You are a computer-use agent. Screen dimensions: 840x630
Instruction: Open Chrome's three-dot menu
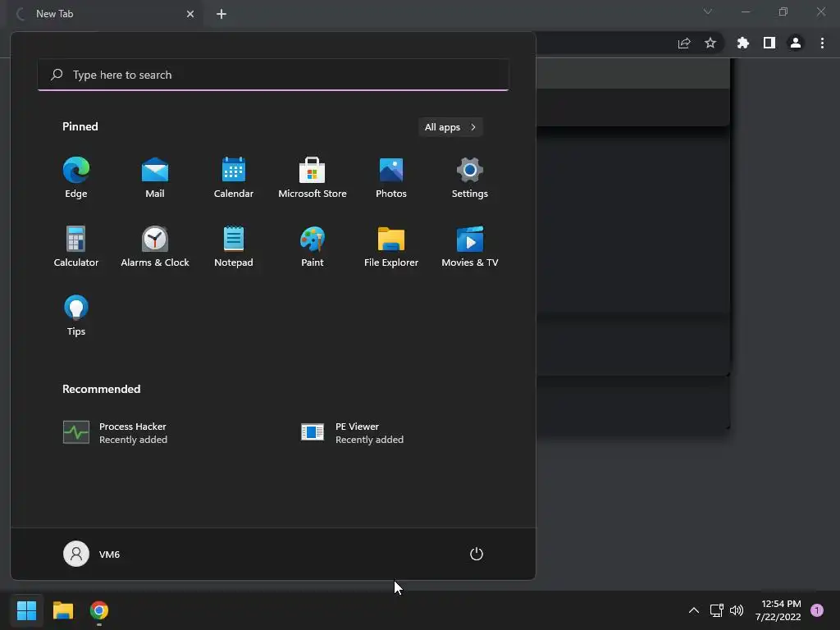[x=822, y=43]
